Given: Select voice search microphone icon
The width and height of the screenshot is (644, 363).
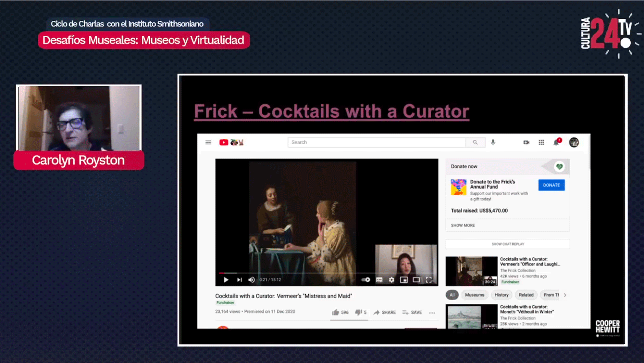Looking at the screenshot, I should coord(493,142).
